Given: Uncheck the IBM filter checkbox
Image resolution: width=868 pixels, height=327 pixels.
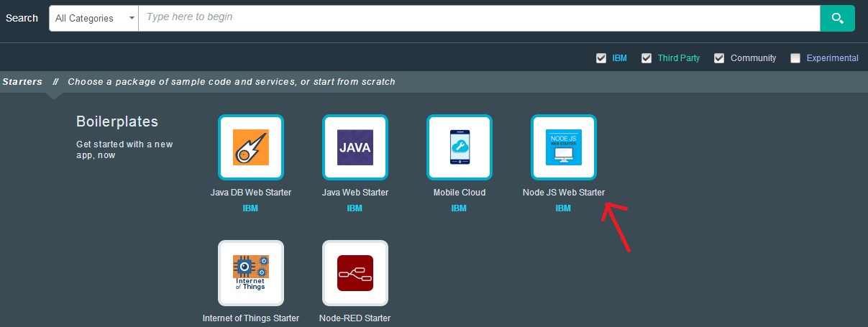Looking at the screenshot, I should coord(601,58).
